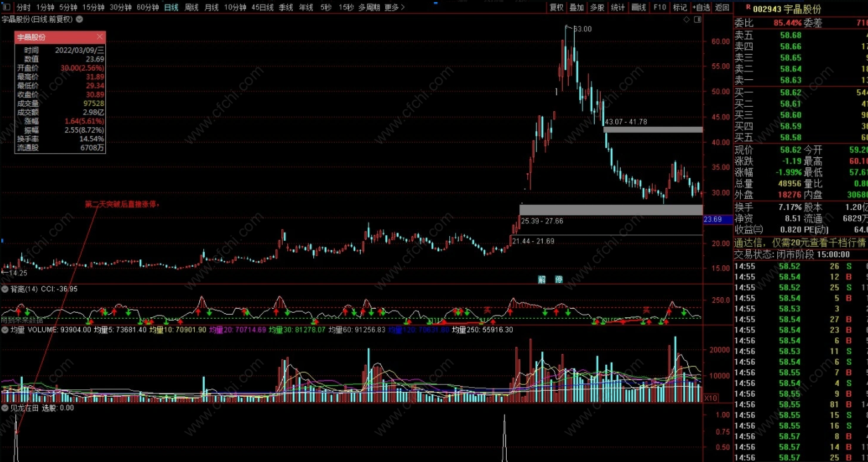Viewport: 868px width, 462px height.
Task: Expand the 背离 CCI indicator dropdown arrow
Action: point(5,289)
